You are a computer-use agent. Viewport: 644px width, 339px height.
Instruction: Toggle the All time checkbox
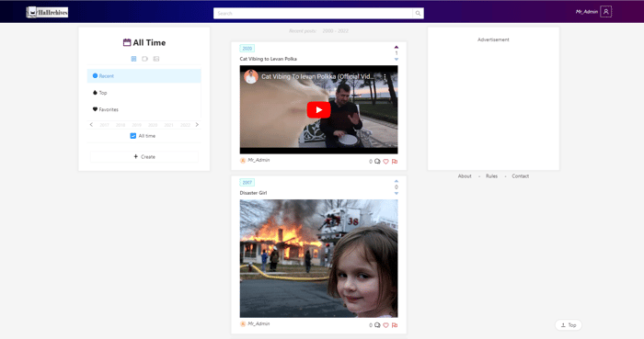133,136
